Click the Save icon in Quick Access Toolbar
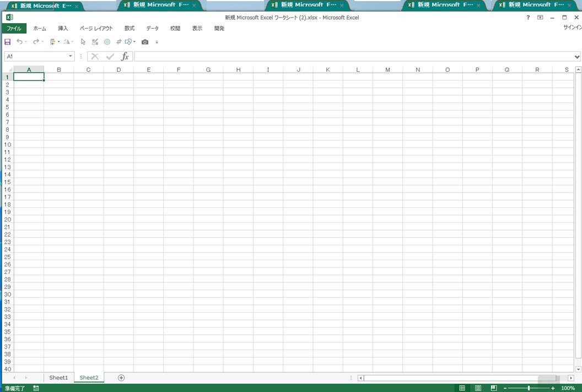Viewport: 582px width, 392px height. click(8, 42)
